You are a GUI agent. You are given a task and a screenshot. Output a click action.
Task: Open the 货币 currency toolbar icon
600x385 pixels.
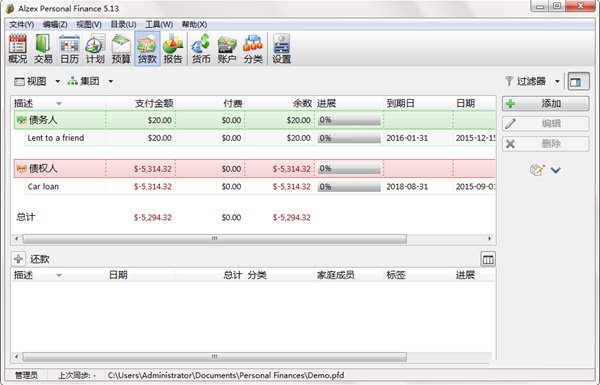(201, 49)
